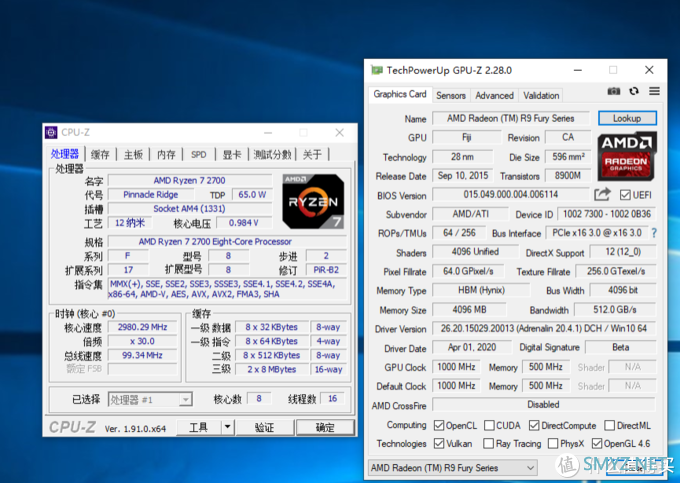Toggle the PhysX checkbox
680x483 pixels.
[x=553, y=444]
